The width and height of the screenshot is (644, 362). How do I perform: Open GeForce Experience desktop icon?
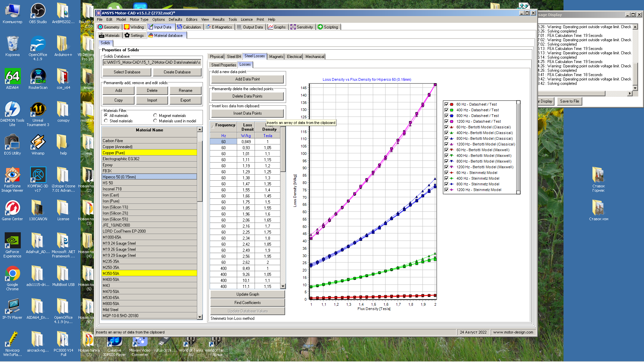12,245
